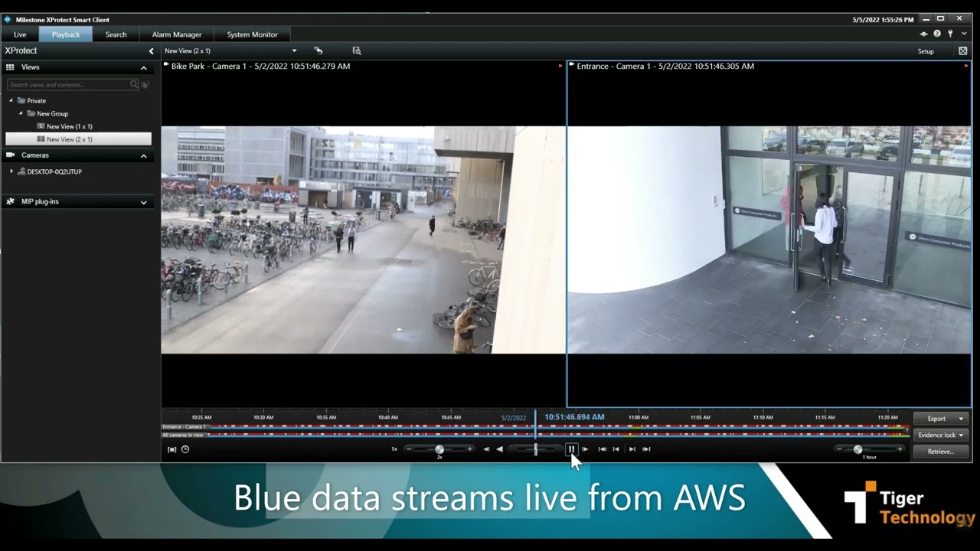
Task: Collapse the XProtect side panel
Action: coord(151,51)
